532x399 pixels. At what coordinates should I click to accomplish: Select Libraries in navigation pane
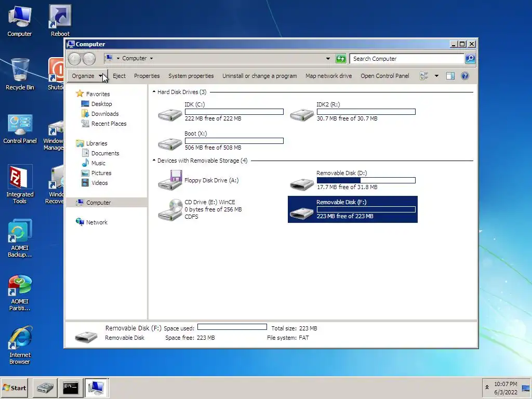coord(96,143)
